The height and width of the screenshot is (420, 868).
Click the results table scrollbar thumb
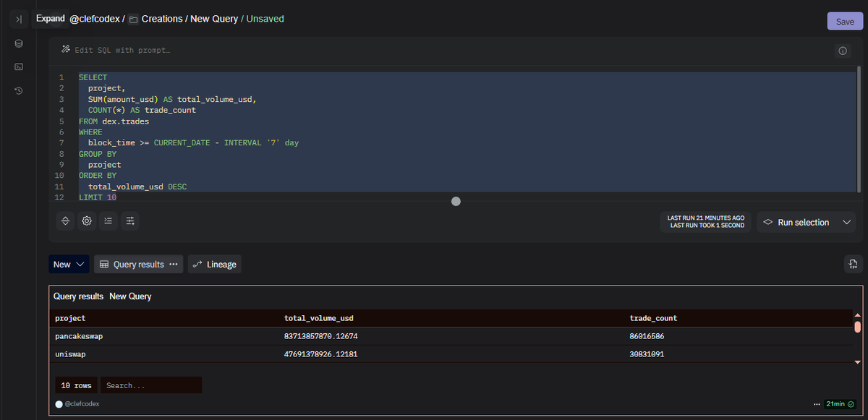858,326
